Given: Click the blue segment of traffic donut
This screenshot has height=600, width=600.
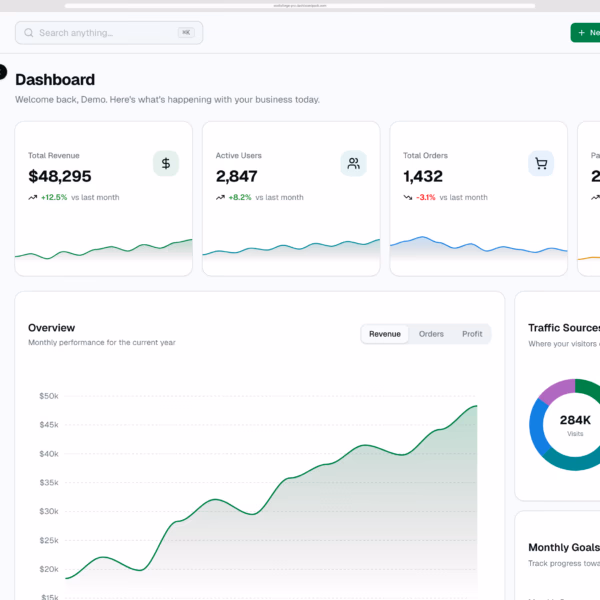Looking at the screenshot, I should (x=537, y=426).
